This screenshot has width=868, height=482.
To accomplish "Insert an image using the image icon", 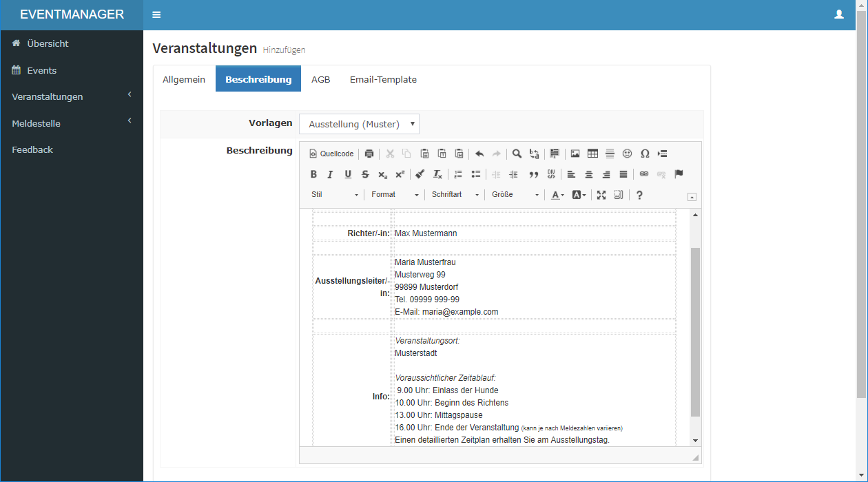I will pyautogui.click(x=575, y=154).
